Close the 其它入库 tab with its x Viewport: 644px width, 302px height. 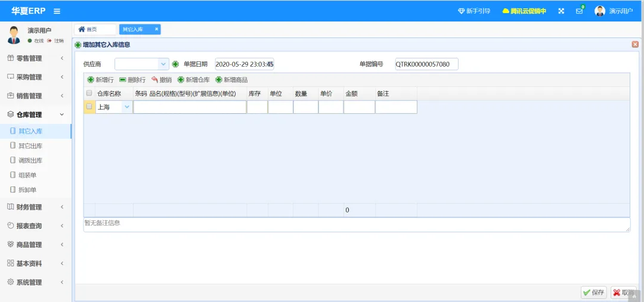(156, 29)
